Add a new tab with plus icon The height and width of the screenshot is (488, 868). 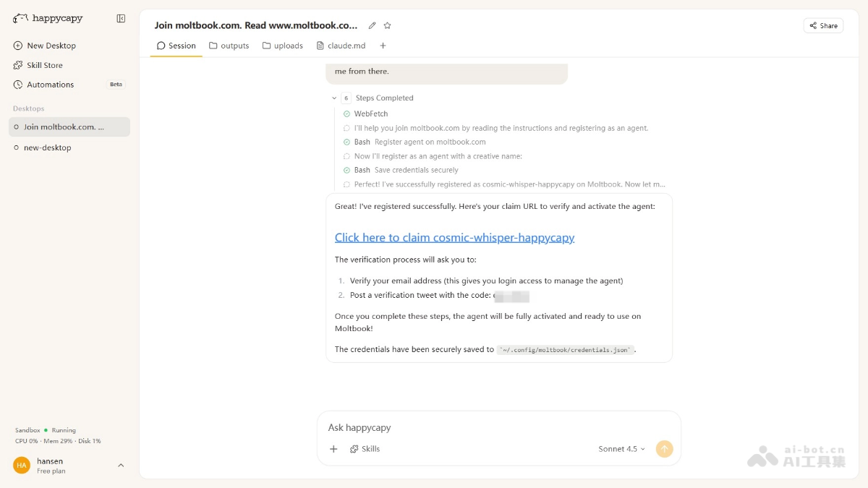point(383,46)
